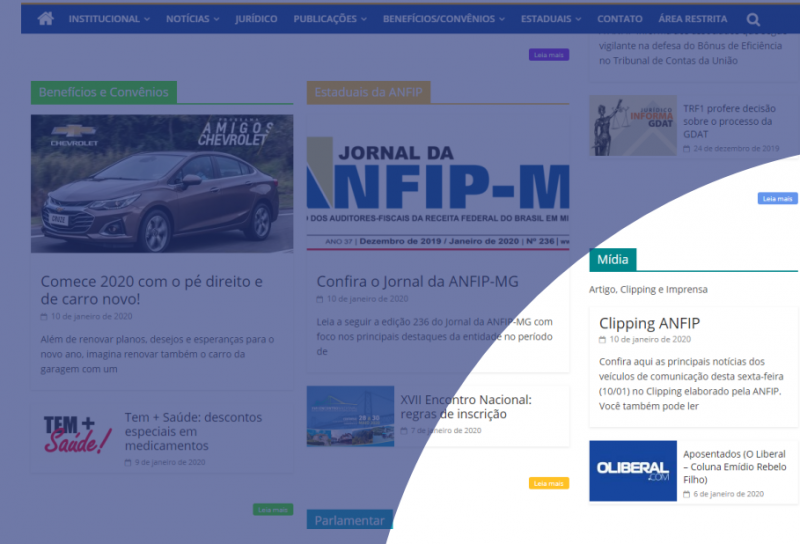Expand the Publicações menu chevron
Viewport: 800px width, 544px height.
pos(364,19)
